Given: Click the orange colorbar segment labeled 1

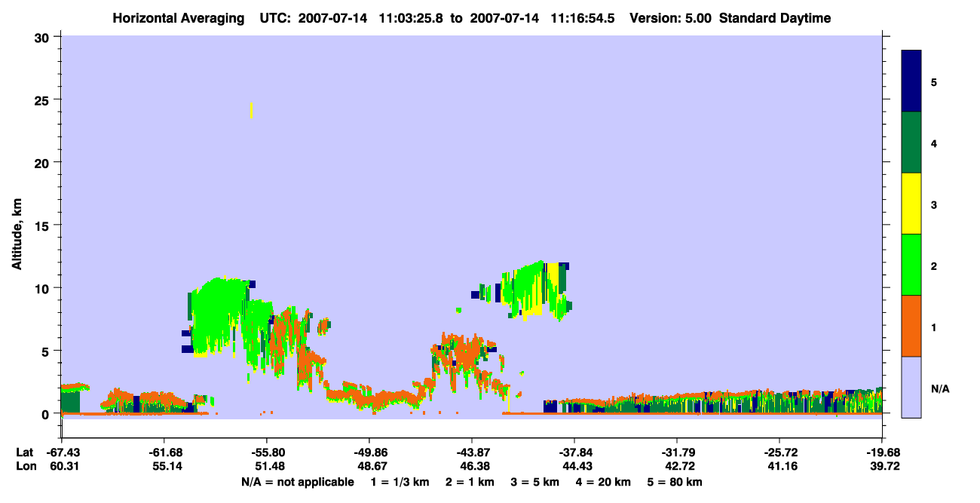Looking at the screenshot, I should pyautogui.click(x=911, y=326).
